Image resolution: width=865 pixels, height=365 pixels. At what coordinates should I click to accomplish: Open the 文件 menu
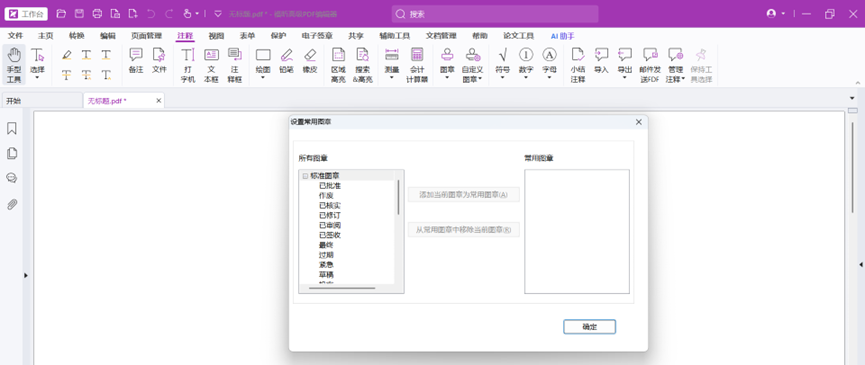15,36
